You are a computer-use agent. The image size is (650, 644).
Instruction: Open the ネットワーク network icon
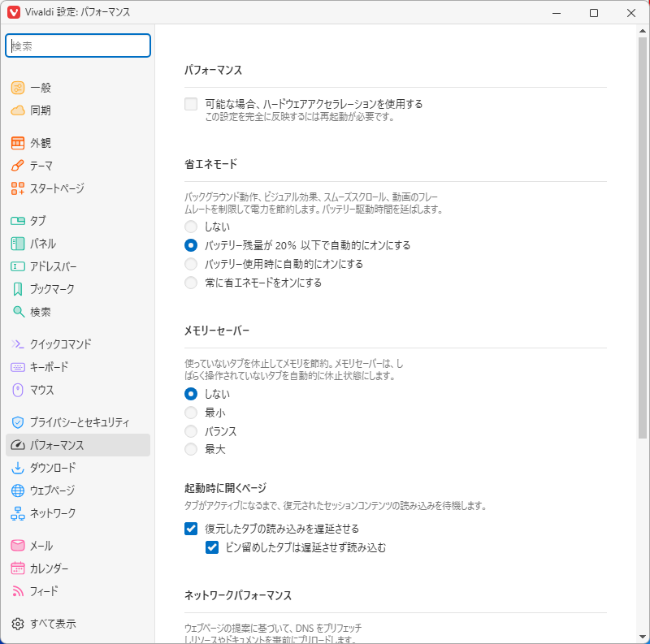(x=17, y=513)
